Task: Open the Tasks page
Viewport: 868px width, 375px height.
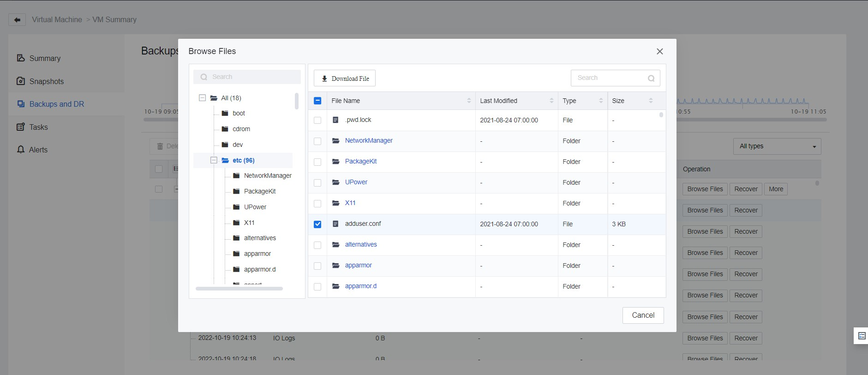Action: [38, 127]
